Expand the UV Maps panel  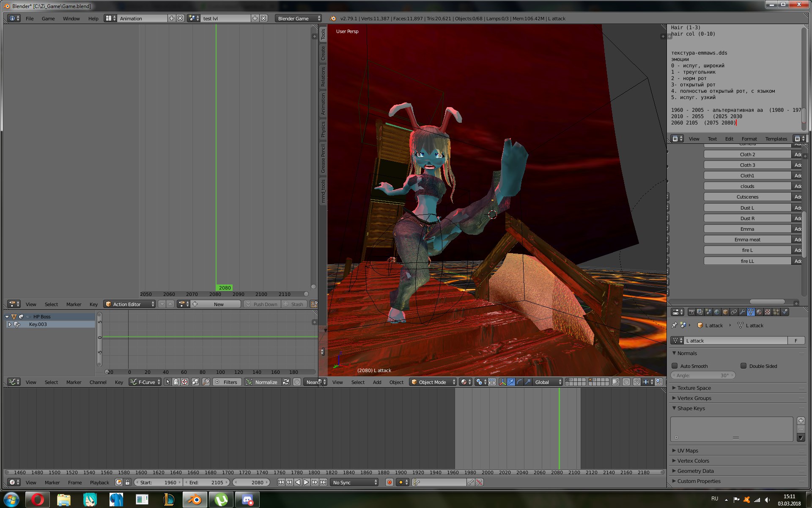point(688,450)
